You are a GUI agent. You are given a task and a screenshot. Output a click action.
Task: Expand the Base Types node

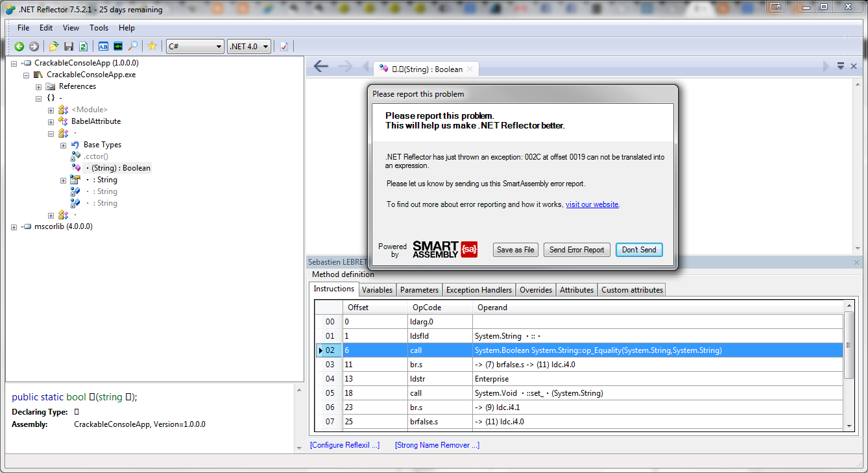tap(64, 145)
